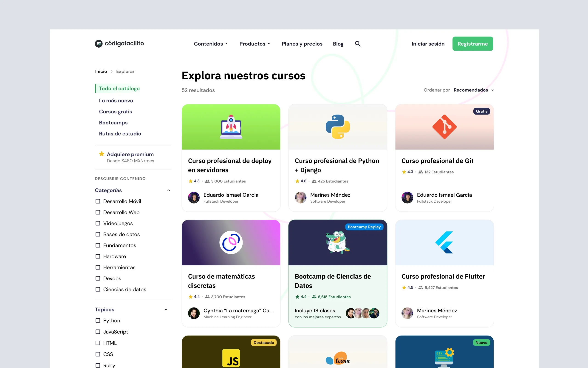Check the Desarrollo Móvil category
The width and height of the screenshot is (588, 368).
[98, 201]
